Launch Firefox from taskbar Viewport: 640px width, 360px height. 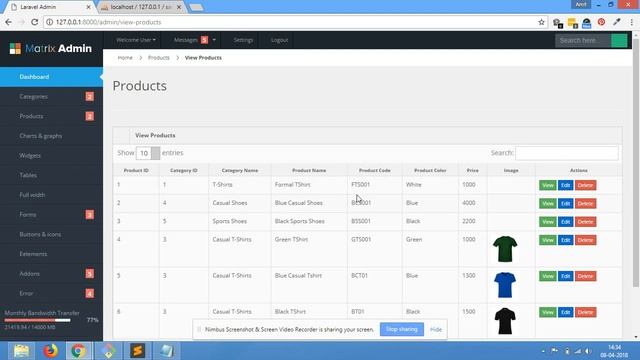tap(51, 351)
